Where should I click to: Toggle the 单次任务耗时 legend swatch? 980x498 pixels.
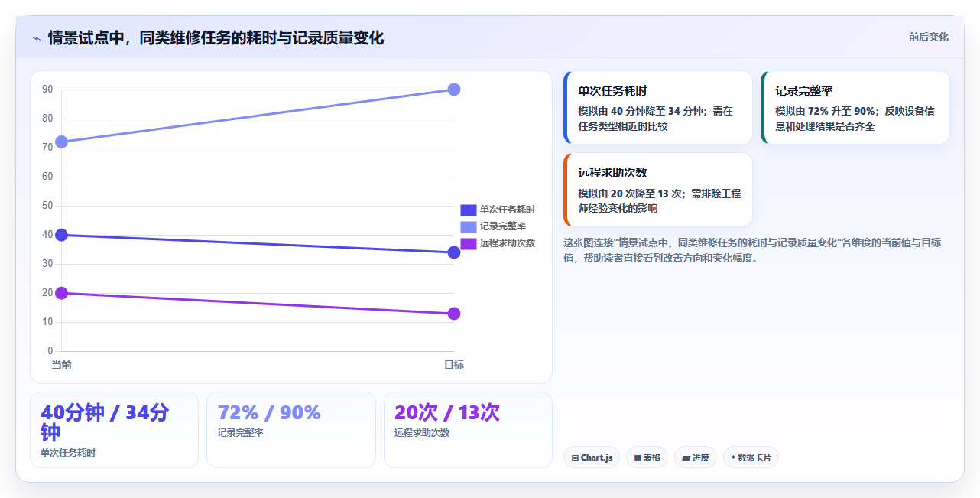tap(468, 210)
